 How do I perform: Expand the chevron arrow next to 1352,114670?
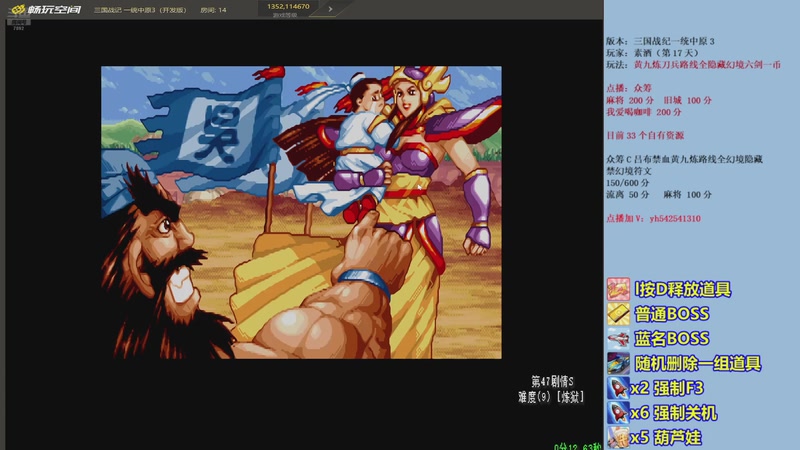point(330,9)
